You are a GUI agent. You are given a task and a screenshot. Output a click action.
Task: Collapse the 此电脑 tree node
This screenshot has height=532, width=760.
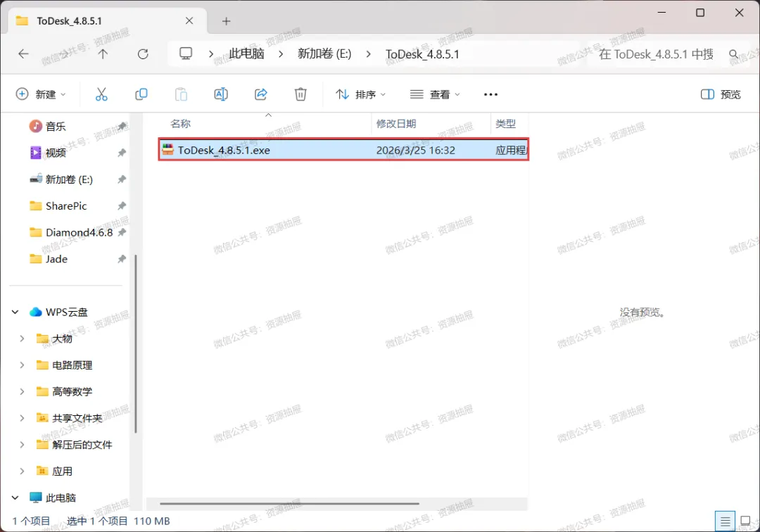pyautogui.click(x=15, y=498)
